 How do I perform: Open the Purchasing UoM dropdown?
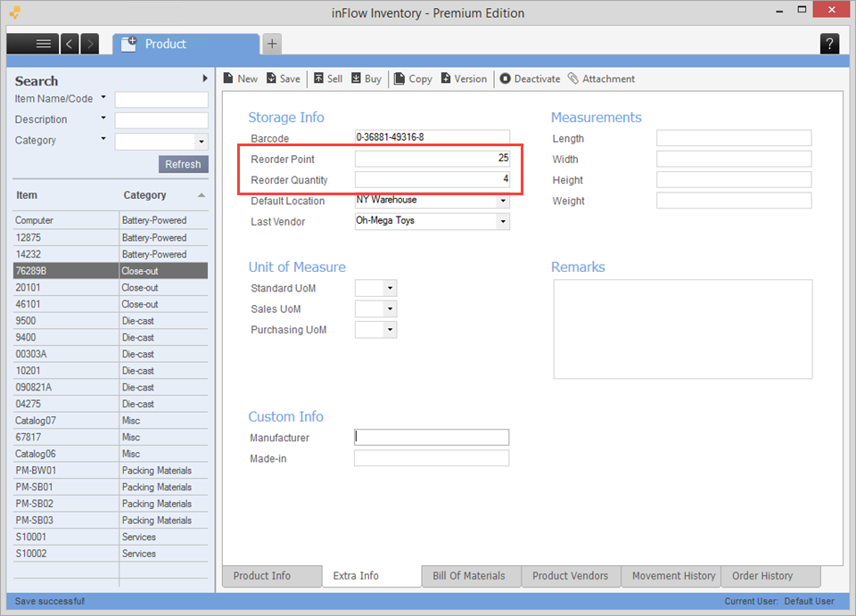click(390, 330)
